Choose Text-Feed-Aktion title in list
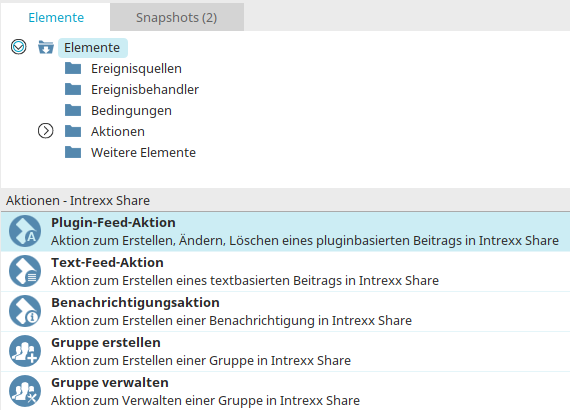This screenshot has width=570, height=410. tap(107, 262)
